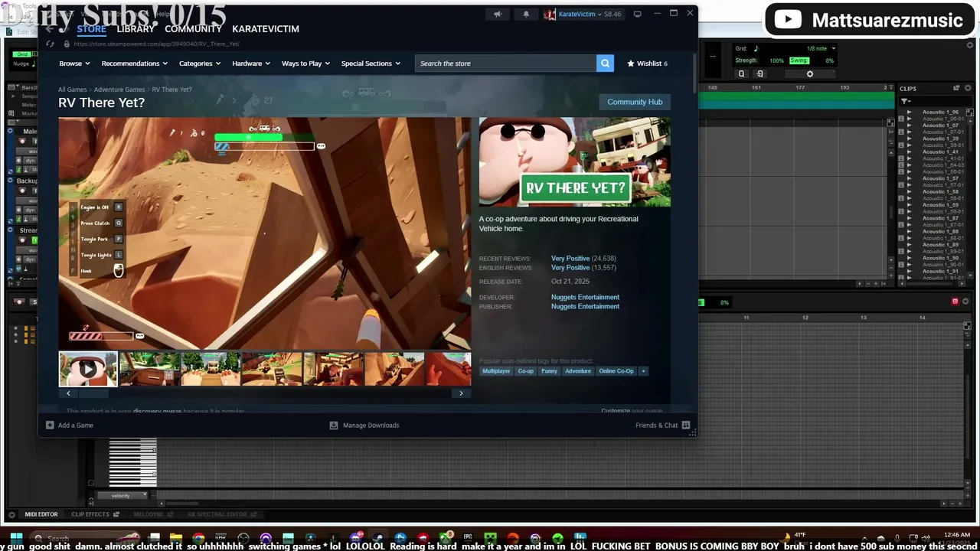Screen dimensions: 980x551
Task: Open Manage Downloads in Steam
Action: [364, 425]
